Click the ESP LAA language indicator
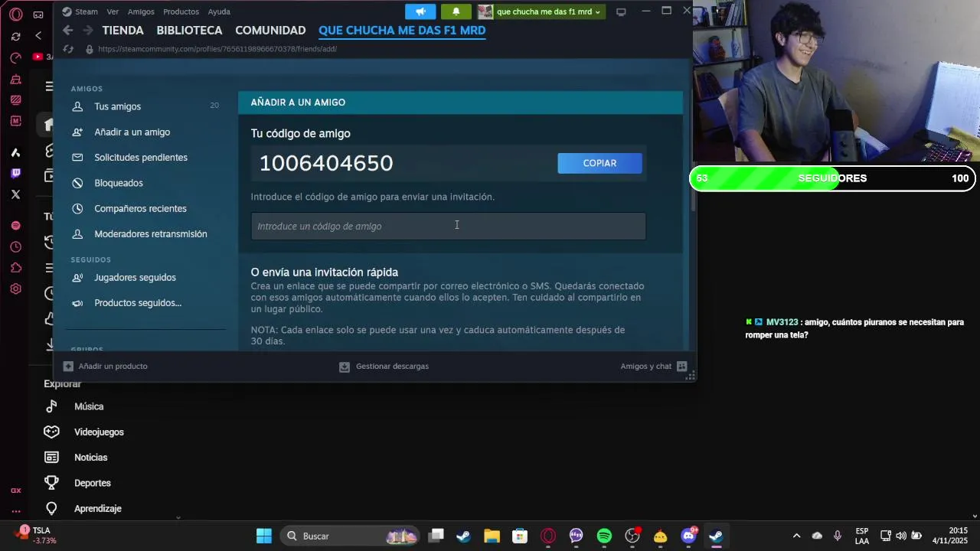The height and width of the screenshot is (551, 980). pos(862,536)
